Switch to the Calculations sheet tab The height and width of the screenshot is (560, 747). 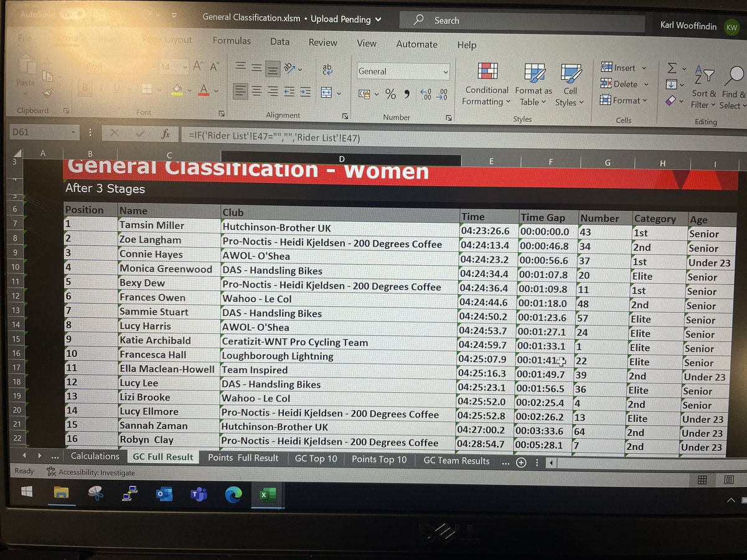[x=95, y=456]
